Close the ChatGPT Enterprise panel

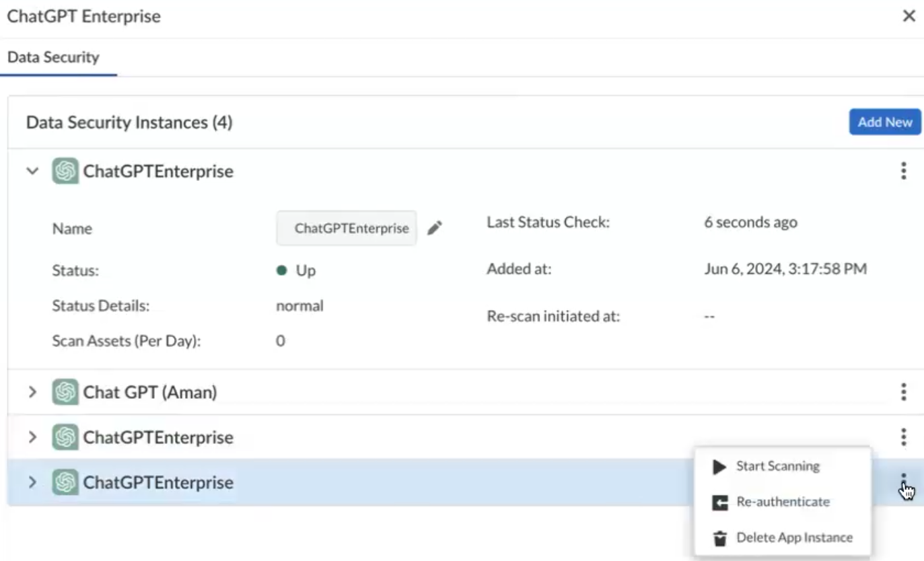(909, 16)
